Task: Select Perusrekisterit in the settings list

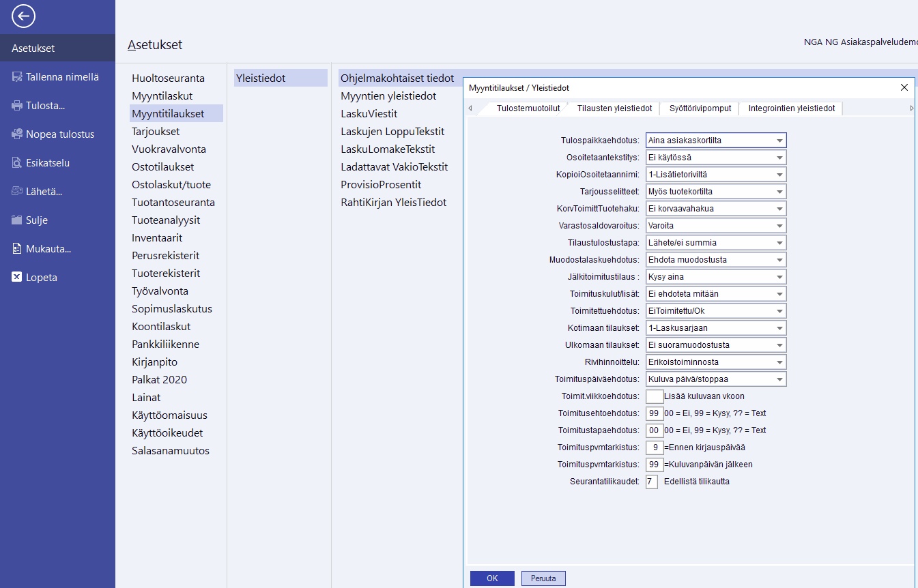Action: point(176,256)
